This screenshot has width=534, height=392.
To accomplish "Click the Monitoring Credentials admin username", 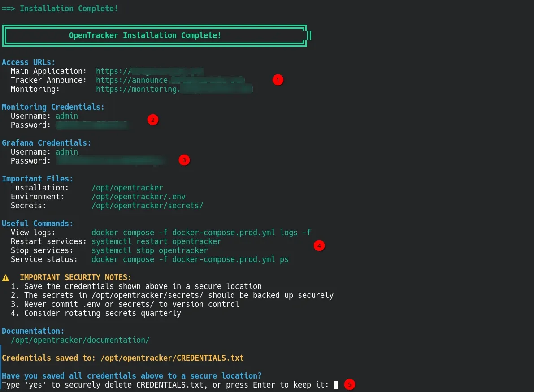I will click(x=66, y=116).
